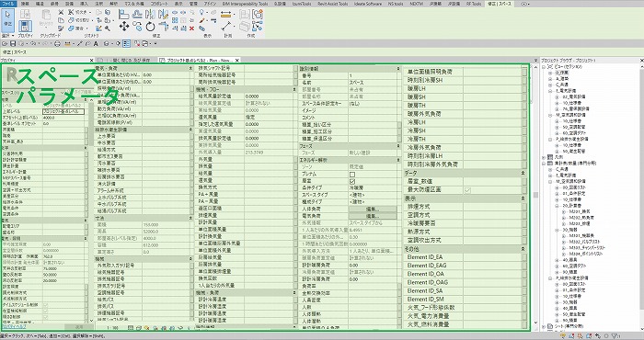Open the 選択 dropdown under Modify button
Screen dimensions: 644x340
[x=7, y=36]
